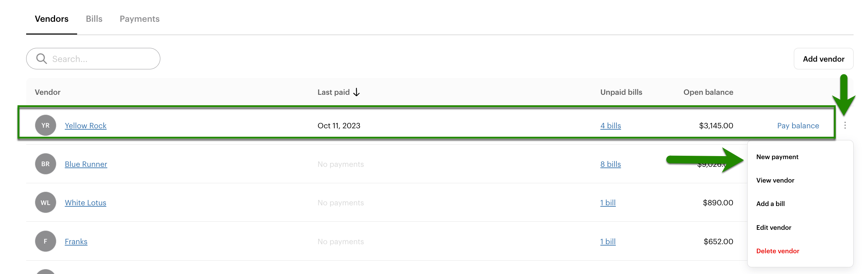Click the Yellow Rock YR avatar icon
The image size is (868, 274).
point(45,125)
